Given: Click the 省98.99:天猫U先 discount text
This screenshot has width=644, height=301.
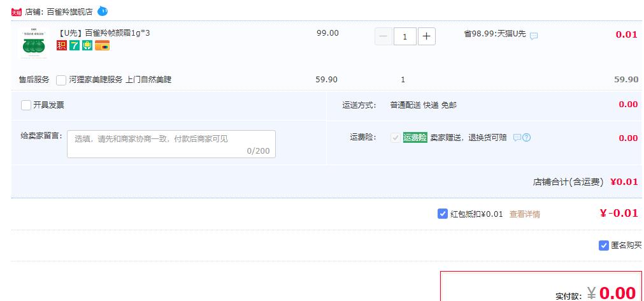Looking at the screenshot, I should pyautogui.click(x=495, y=34).
